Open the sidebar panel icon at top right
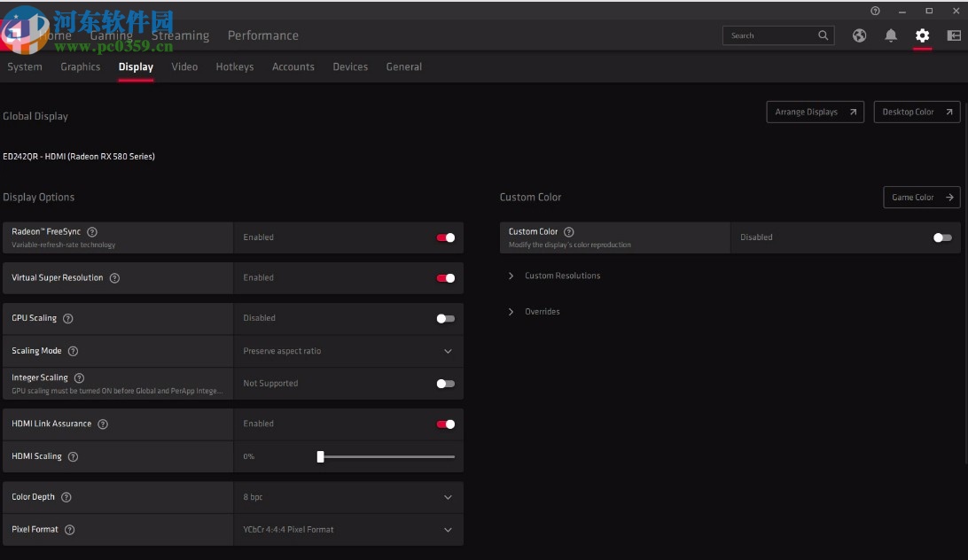The width and height of the screenshot is (968, 560). pyautogui.click(x=954, y=35)
